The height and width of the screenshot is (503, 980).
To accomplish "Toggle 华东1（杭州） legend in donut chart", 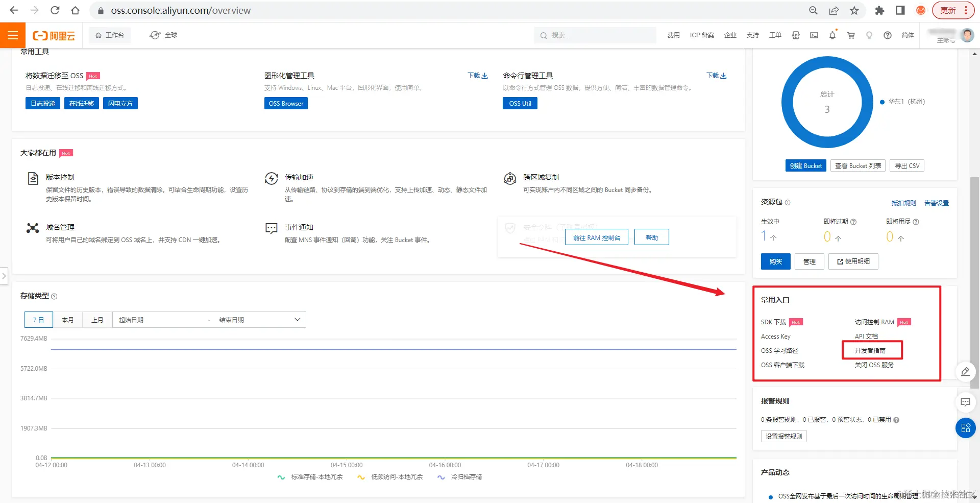I will coord(902,102).
